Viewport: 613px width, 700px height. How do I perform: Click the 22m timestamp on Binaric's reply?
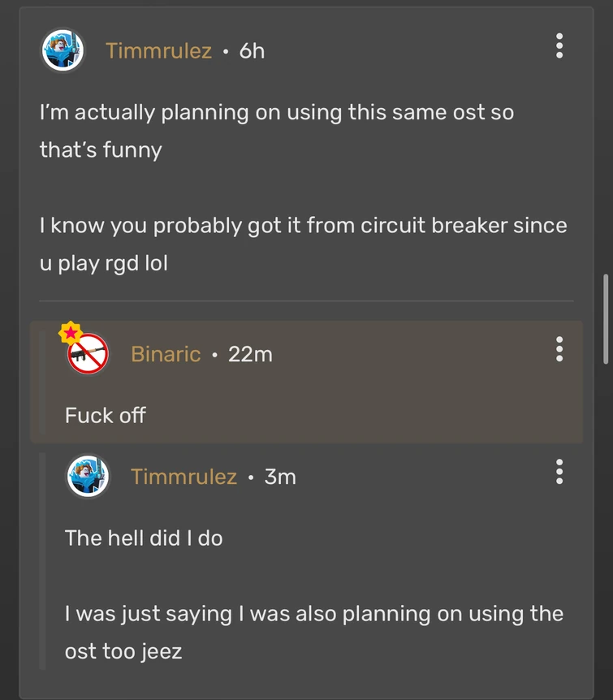point(250,354)
